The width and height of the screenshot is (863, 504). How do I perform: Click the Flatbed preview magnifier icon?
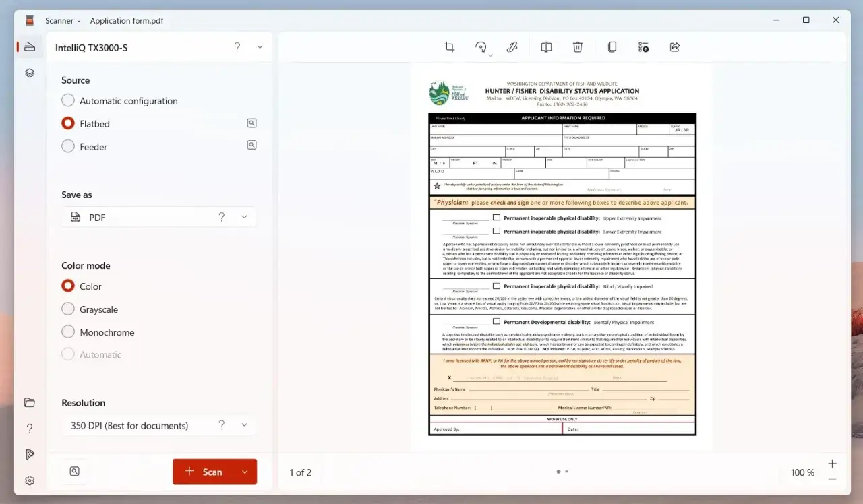251,123
